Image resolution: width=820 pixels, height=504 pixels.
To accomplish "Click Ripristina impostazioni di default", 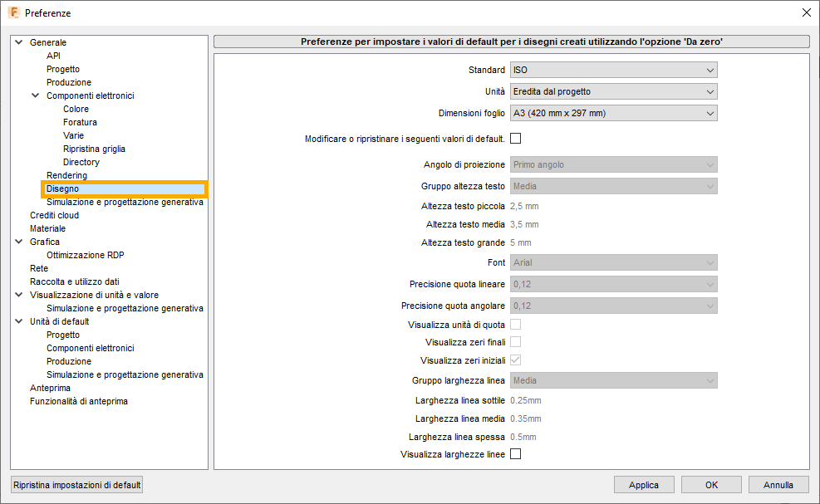I will pos(76,484).
